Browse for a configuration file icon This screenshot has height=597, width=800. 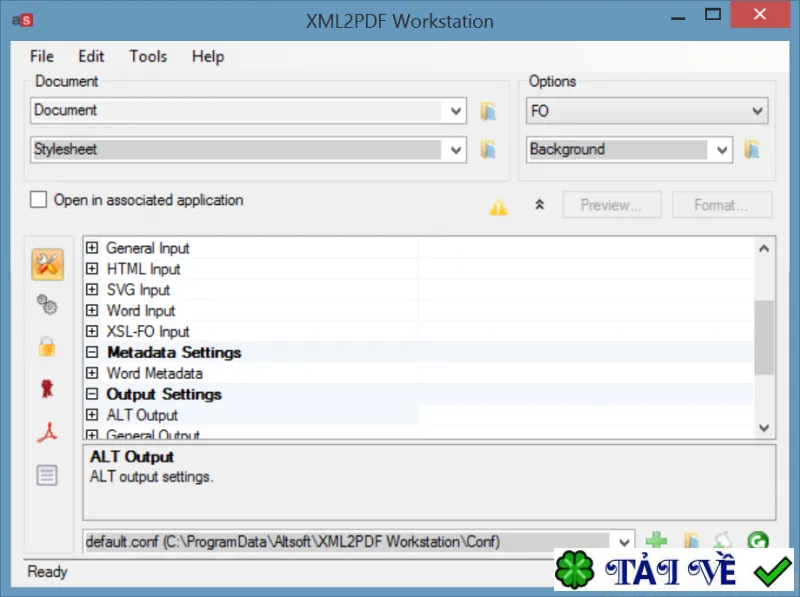[x=691, y=540]
